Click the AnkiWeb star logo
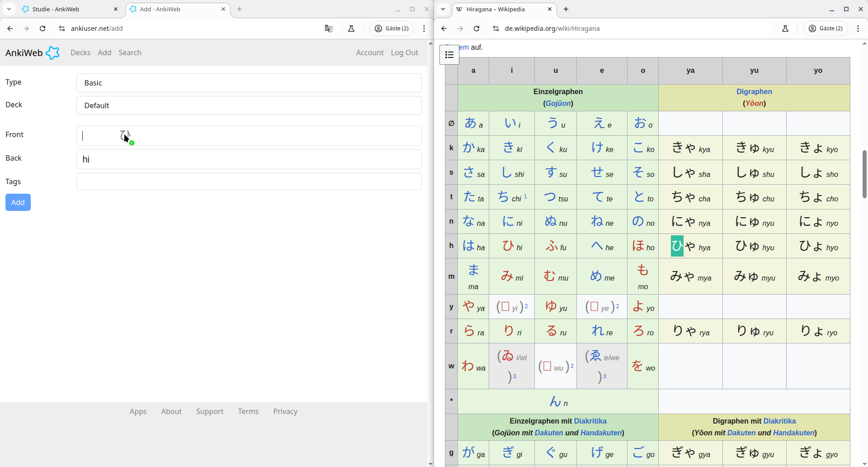Image resolution: width=868 pixels, height=467 pixels. click(53, 52)
